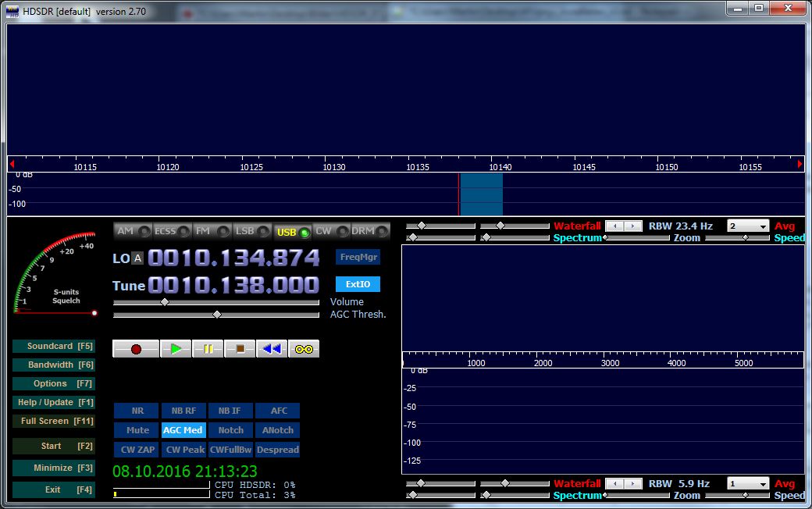The width and height of the screenshot is (812, 509).
Task: Open Soundcard [F5] settings
Action: pyautogui.click(x=54, y=346)
